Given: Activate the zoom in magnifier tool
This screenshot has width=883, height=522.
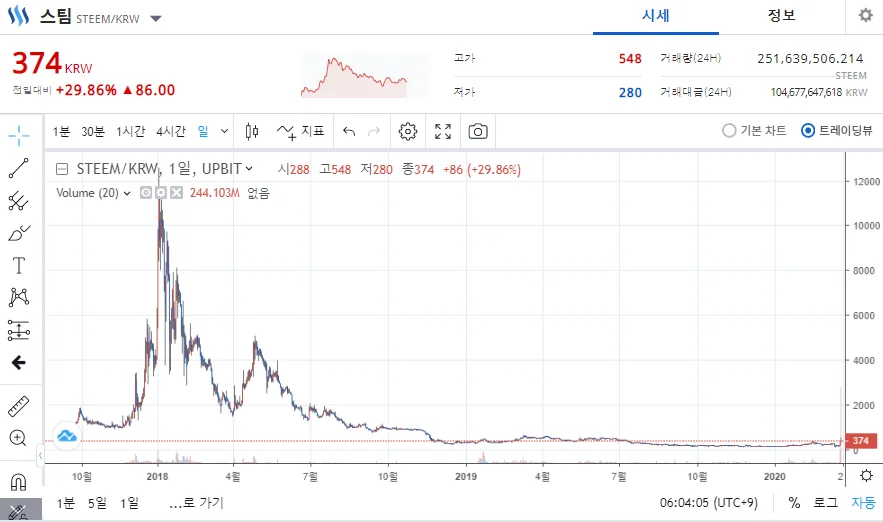Looking at the screenshot, I should (18, 438).
